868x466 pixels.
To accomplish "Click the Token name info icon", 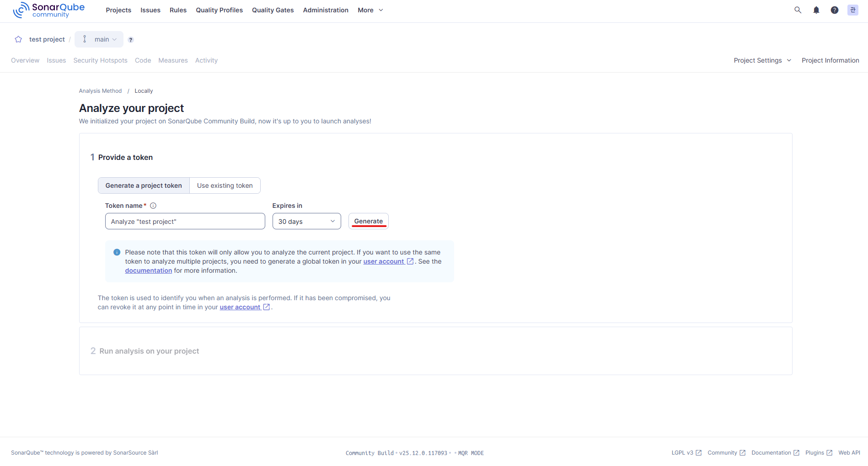I will coord(153,206).
